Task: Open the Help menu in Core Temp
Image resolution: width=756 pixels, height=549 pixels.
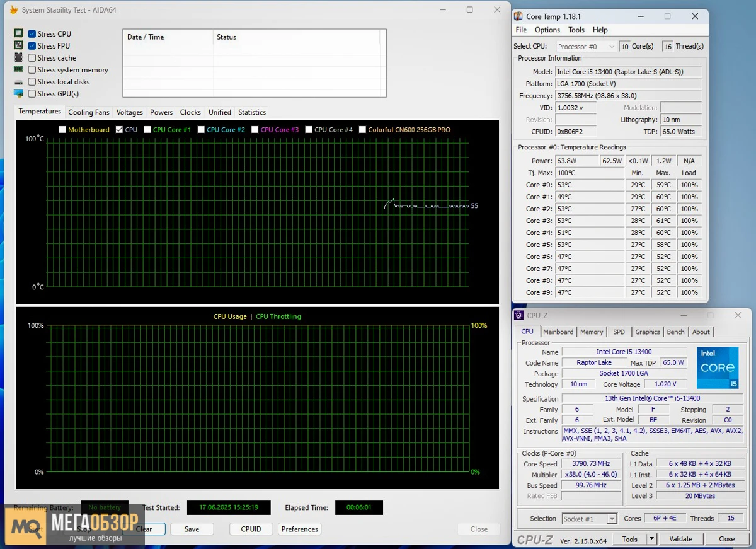Action: click(600, 30)
